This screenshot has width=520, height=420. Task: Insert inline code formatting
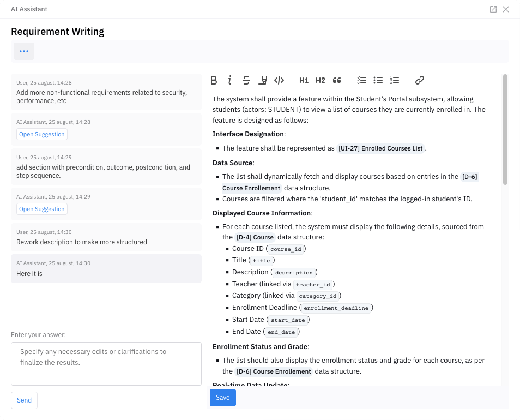click(279, 80)
